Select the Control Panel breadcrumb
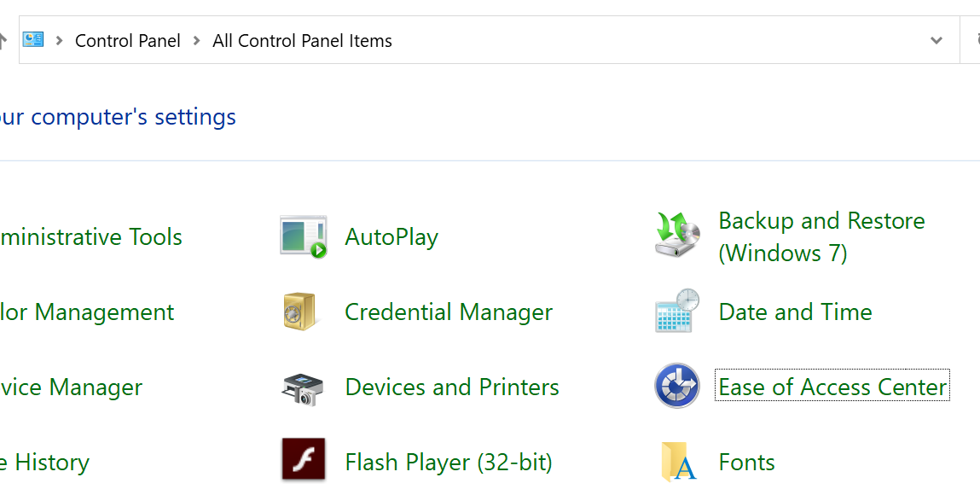980x495 pixels. (128, 40)
